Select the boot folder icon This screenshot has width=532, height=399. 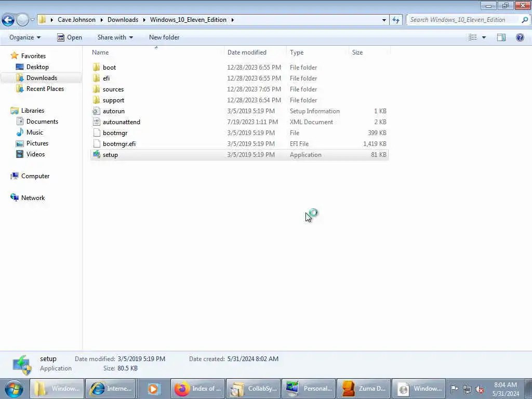[x=96, y=67]
